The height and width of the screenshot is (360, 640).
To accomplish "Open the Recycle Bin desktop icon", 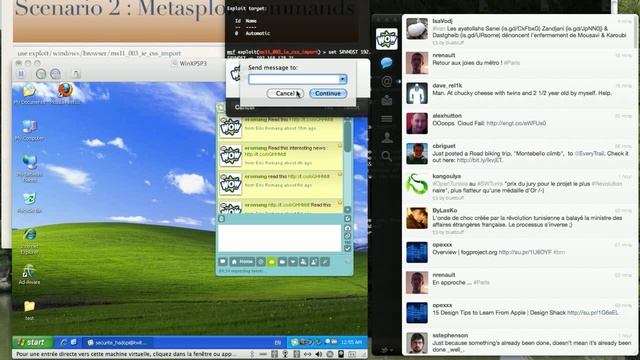I will pos(29,203).
